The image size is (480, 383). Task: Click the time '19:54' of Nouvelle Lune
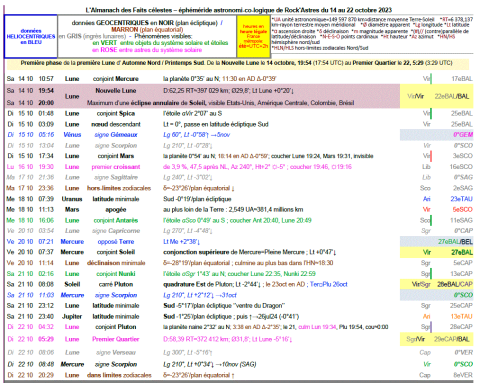tap(46, 90)
